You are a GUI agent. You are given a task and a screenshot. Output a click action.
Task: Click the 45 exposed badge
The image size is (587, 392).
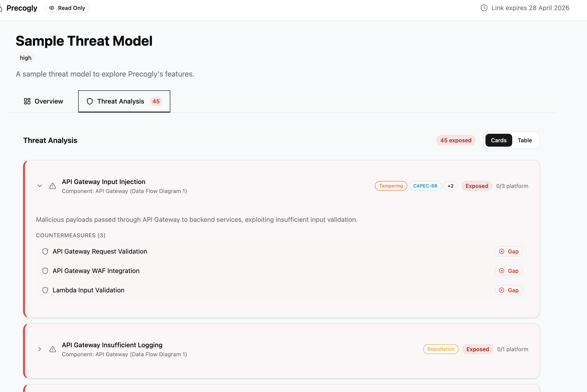(x=456, y=140)
